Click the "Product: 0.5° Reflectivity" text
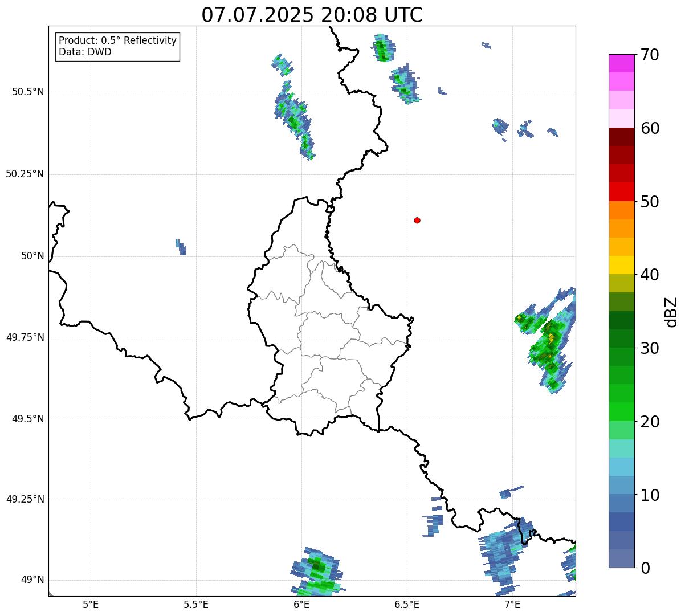685x616 pixels. click(x=118, y=40)
